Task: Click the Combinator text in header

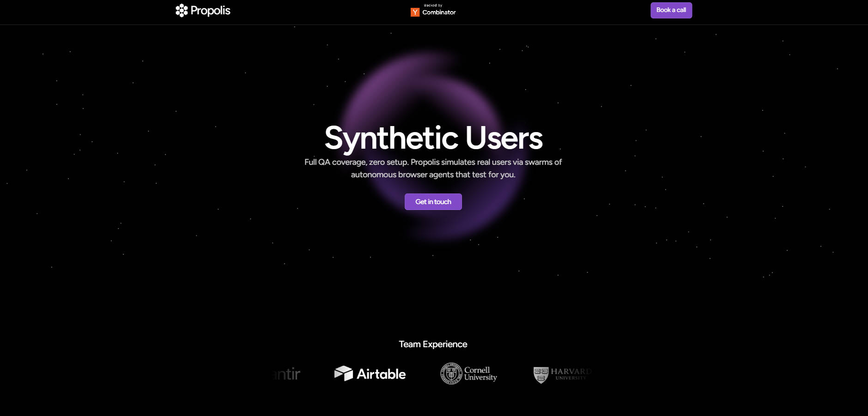Action: tap(439, 12)
